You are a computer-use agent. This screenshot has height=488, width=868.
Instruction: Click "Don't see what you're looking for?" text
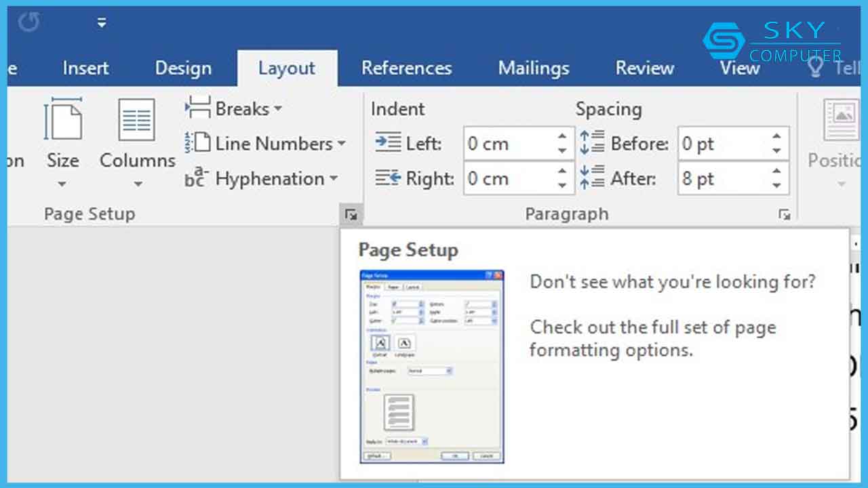tap(673, 281)
